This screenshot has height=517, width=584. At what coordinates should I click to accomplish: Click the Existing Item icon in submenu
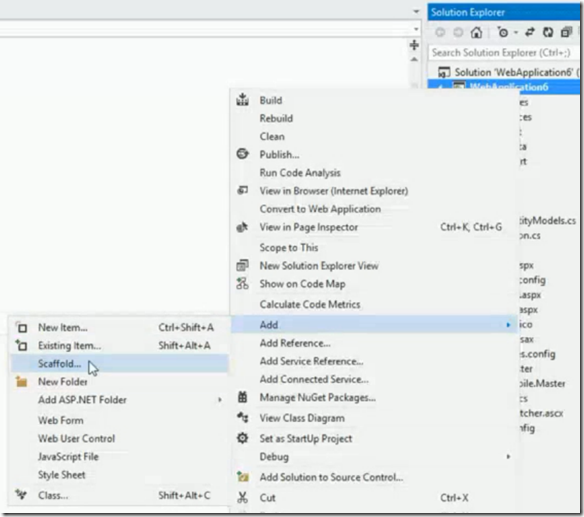pos(21,345)
